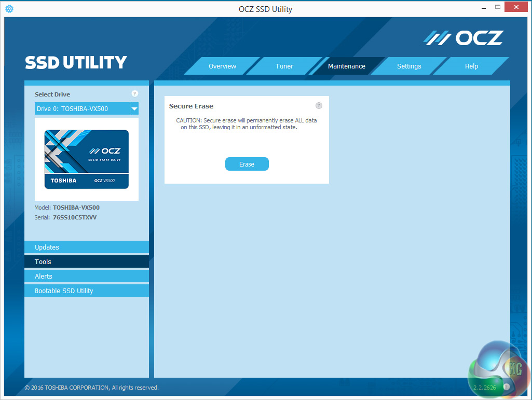Go to the Help tab

coord(471,66)
